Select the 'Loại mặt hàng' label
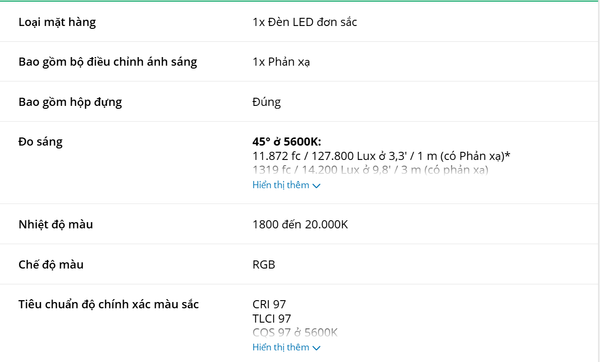This screenshot has height=362, width=600. click(x=57, y=22)
